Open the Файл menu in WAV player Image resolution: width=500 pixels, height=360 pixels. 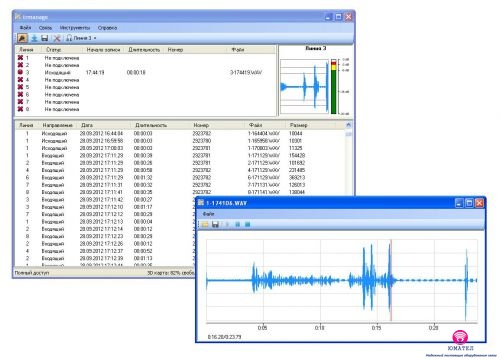208,214
